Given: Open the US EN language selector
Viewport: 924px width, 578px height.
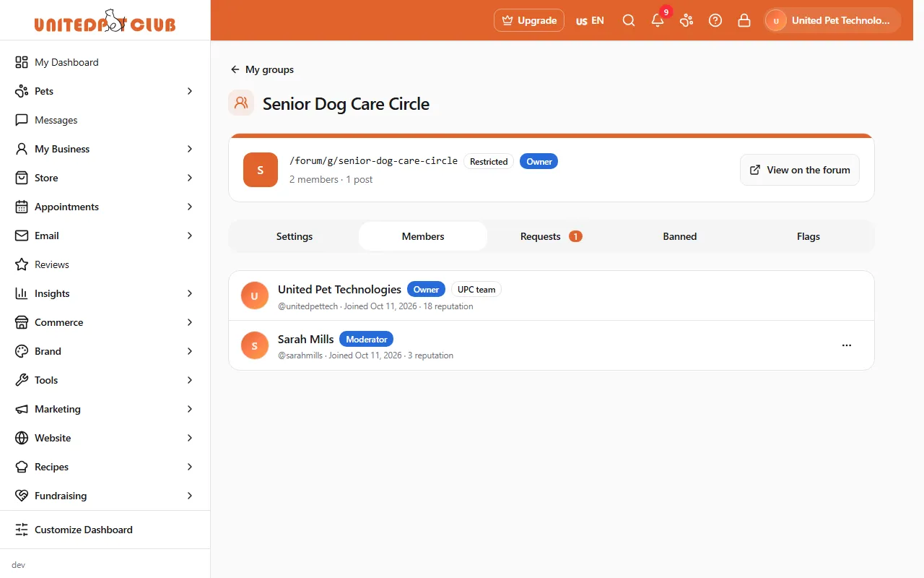Looking at the screenshot, I should 590,20.
